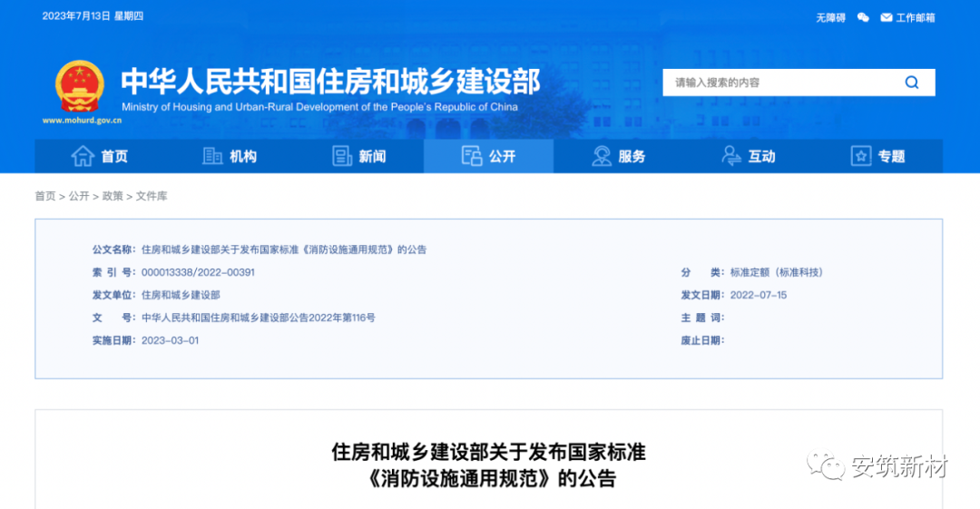Click the national emblem logo
Viewport: 980px width, 509px height.
pyautogui.click(x=79, y=85)
